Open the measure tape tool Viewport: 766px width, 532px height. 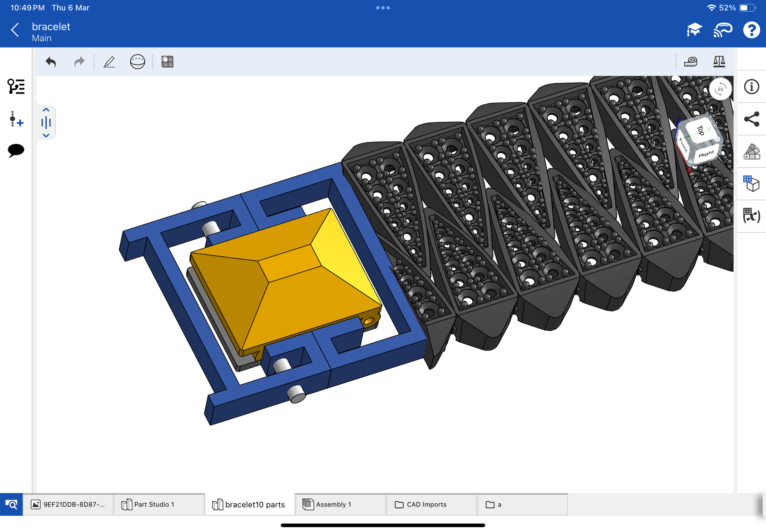(x=690, y=62)
